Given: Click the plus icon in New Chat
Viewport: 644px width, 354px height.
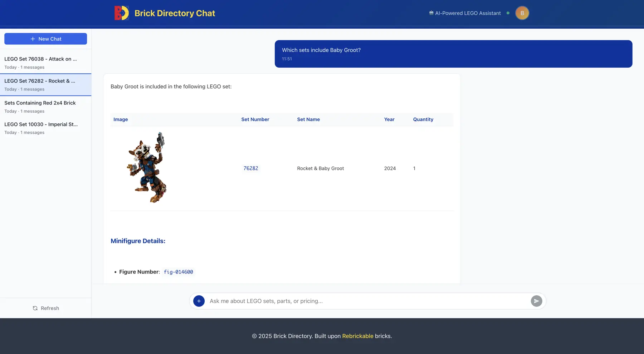Looking at the screenshot, I should [33, 39].
